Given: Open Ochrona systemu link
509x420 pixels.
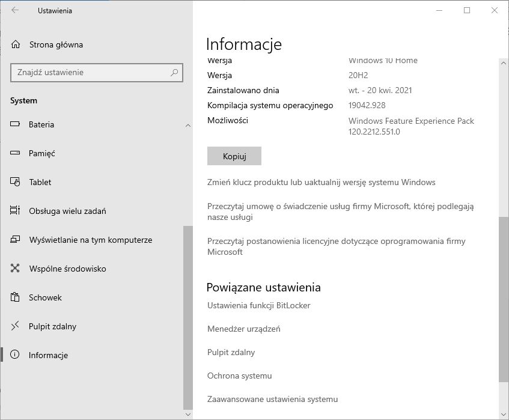Looking at the screenshot, I should pyautogui.click(x=240, y=376).
